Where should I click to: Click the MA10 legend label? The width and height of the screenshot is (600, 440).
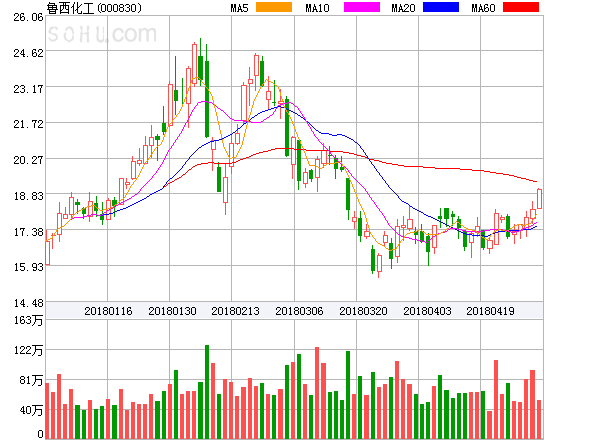tap(317, 8)
